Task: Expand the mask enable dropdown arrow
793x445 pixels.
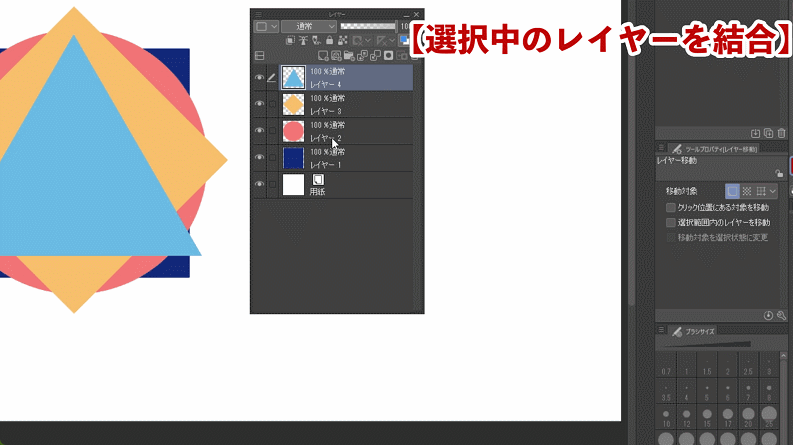Action: pyautogui.click(x=368, y=40)
